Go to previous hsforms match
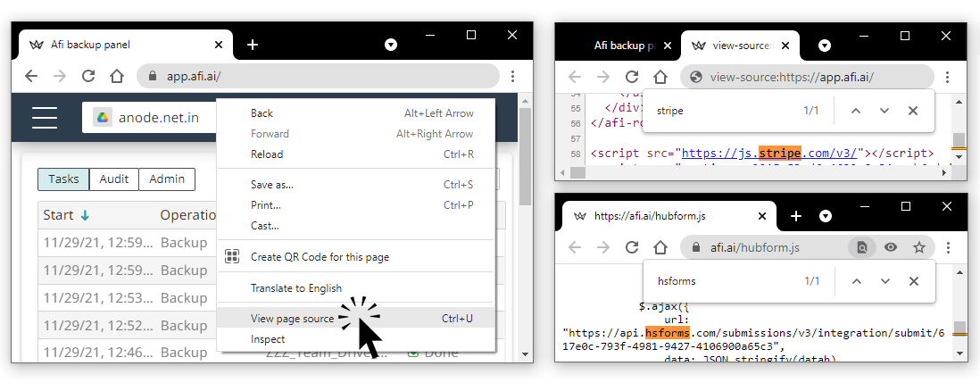 pos(856,281)
